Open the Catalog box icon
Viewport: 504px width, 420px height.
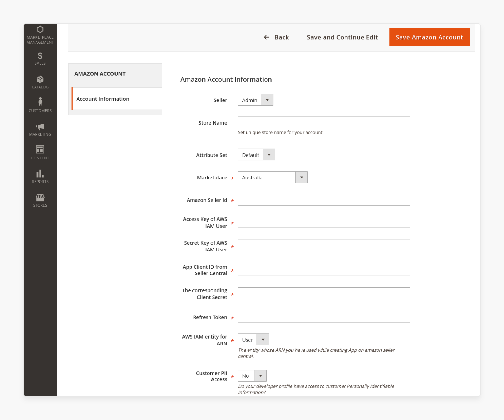(40, 79)
